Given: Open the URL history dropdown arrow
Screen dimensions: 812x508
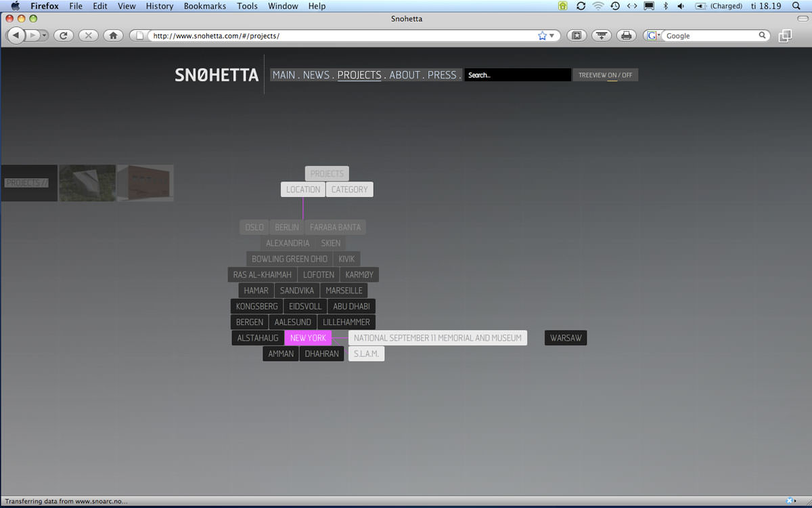Looking at the screenshot, I should [x=552, y=36].
